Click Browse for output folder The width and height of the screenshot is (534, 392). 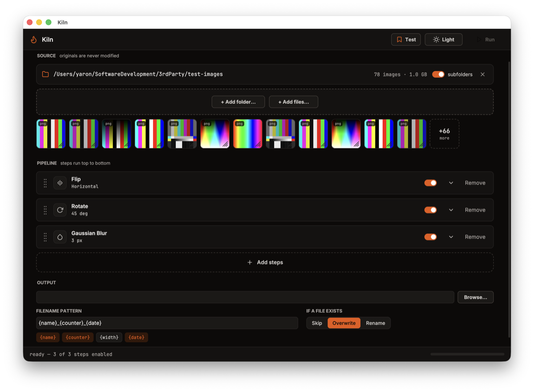475,297
